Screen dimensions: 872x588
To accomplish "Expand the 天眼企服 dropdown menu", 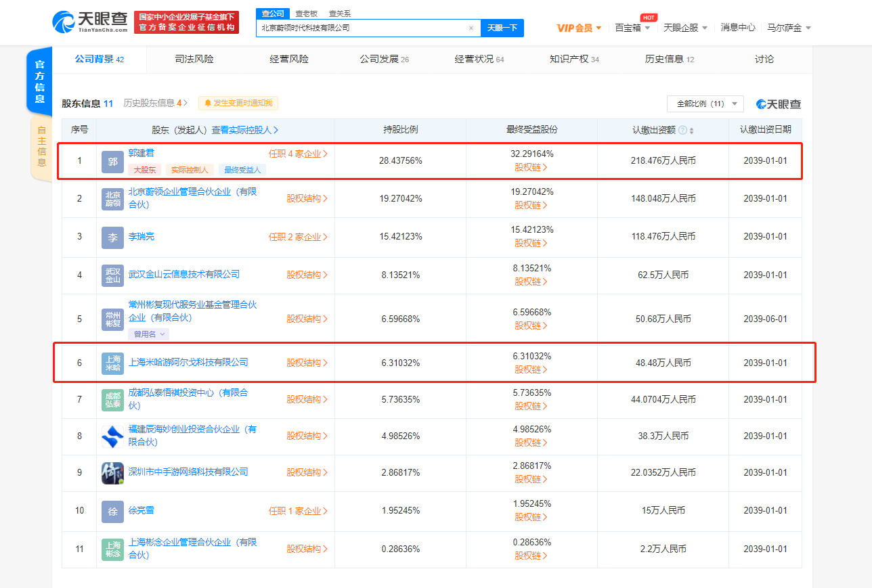I will point(685,28).
